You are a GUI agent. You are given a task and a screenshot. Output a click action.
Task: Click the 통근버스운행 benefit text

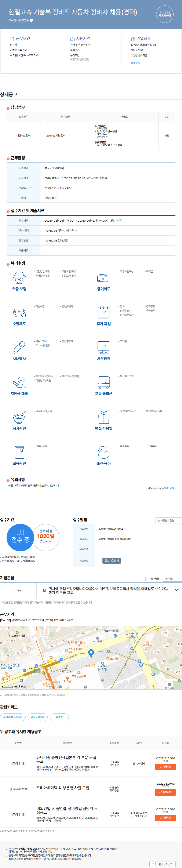pyautogui.click(x=126, y=376)
